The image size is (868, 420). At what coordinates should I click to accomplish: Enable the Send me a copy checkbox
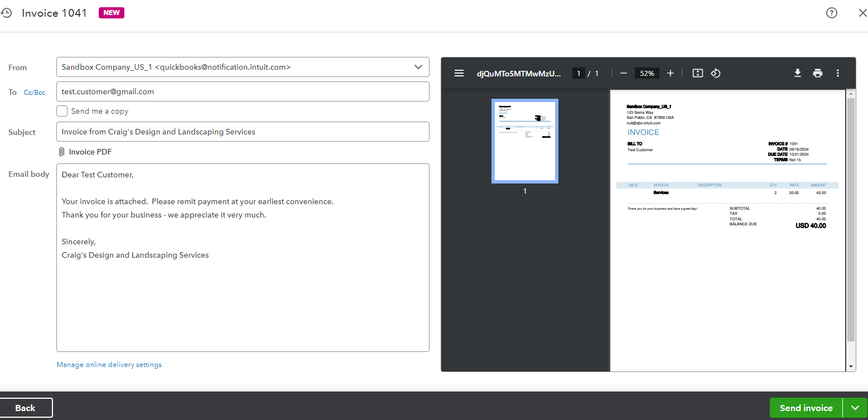62,111
